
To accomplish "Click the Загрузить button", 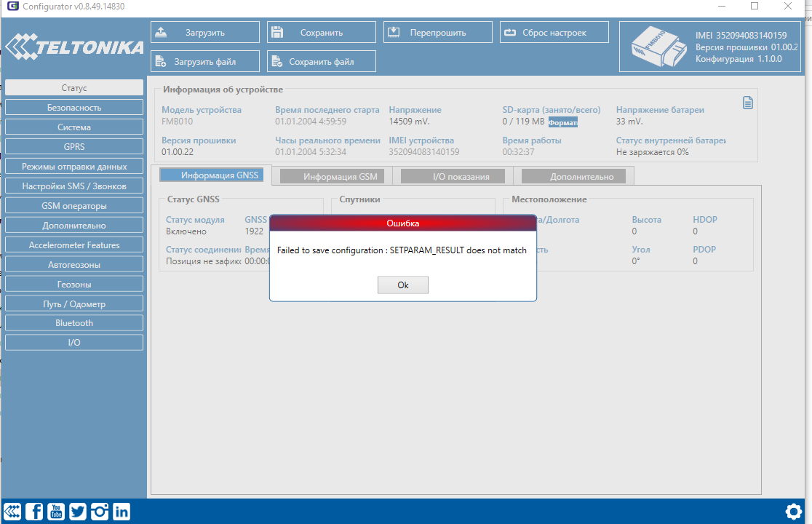I will [205, 32].
